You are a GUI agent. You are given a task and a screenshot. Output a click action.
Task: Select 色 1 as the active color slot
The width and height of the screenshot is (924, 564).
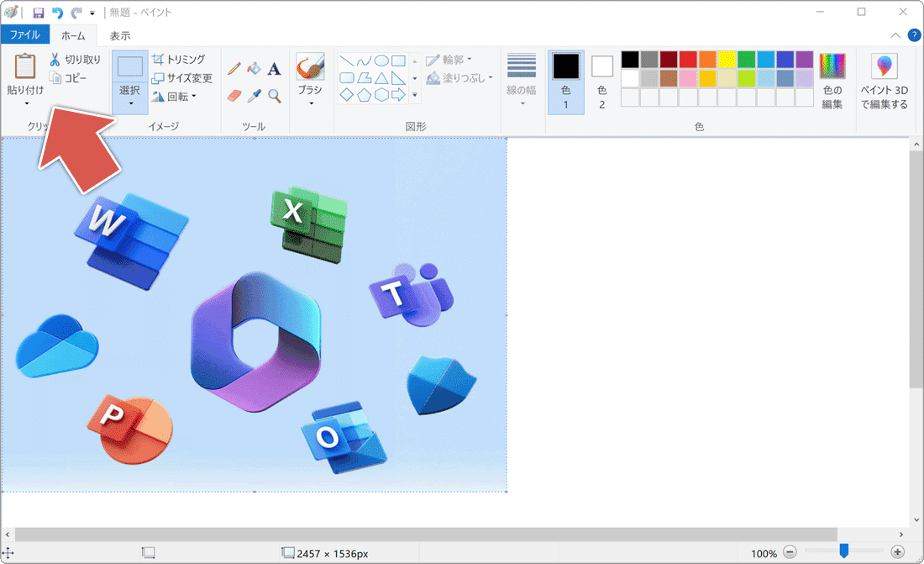tap(565, 82)
